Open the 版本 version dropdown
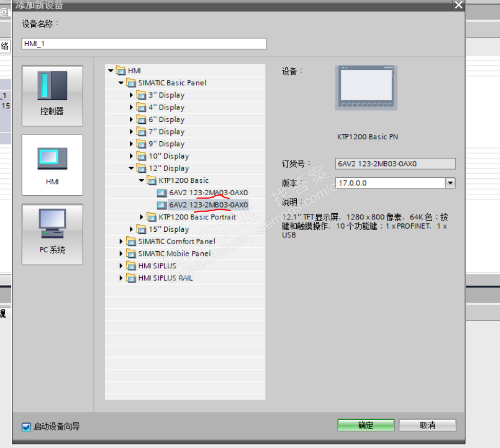500x448 pixels. [450, 183]
